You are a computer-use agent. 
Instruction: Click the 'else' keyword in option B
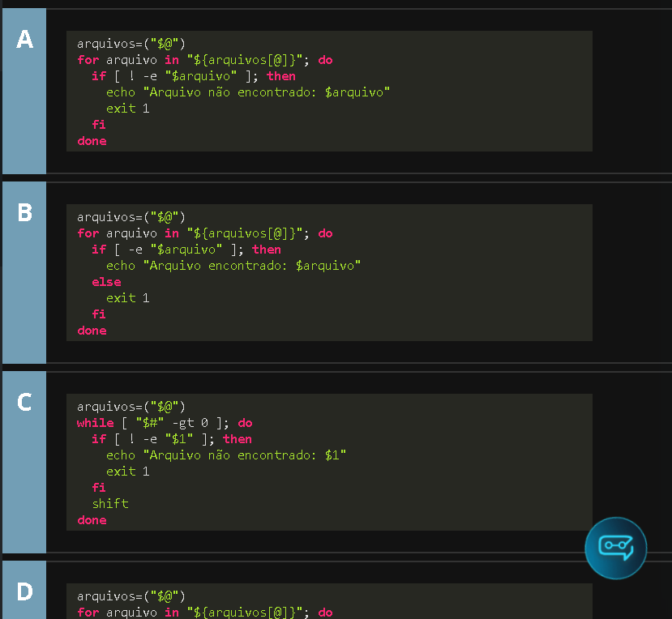[106, 282]
